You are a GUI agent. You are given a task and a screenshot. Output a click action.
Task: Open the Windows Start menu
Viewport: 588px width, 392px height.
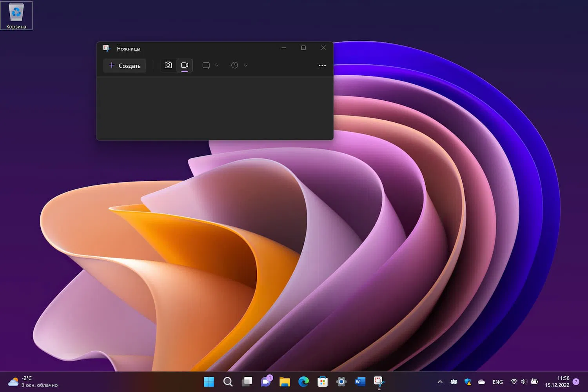[209, 382]
